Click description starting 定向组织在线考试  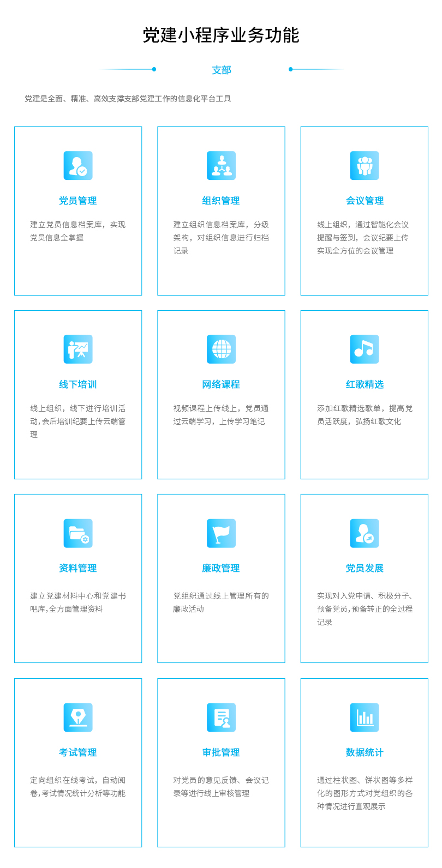(x=78, y=787)
